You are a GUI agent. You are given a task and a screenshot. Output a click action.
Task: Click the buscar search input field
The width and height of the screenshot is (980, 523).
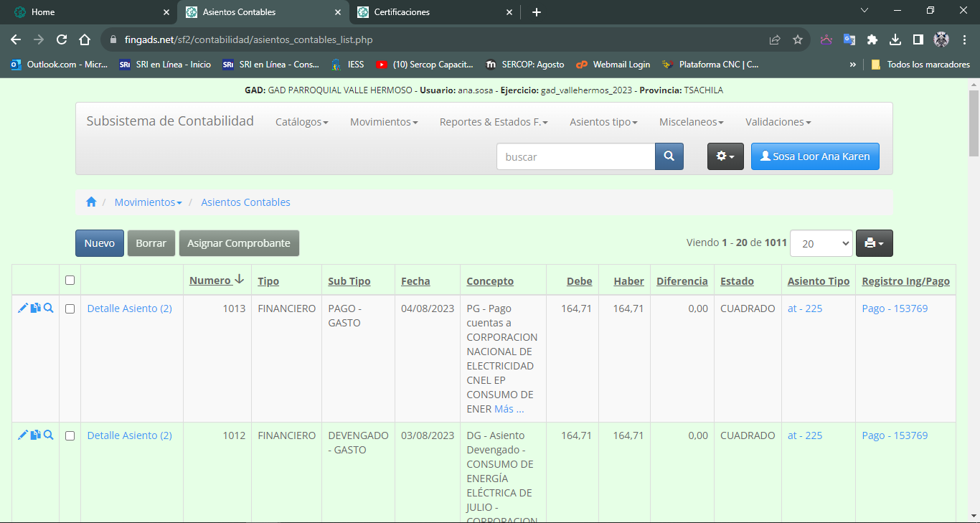click(575, 156)
